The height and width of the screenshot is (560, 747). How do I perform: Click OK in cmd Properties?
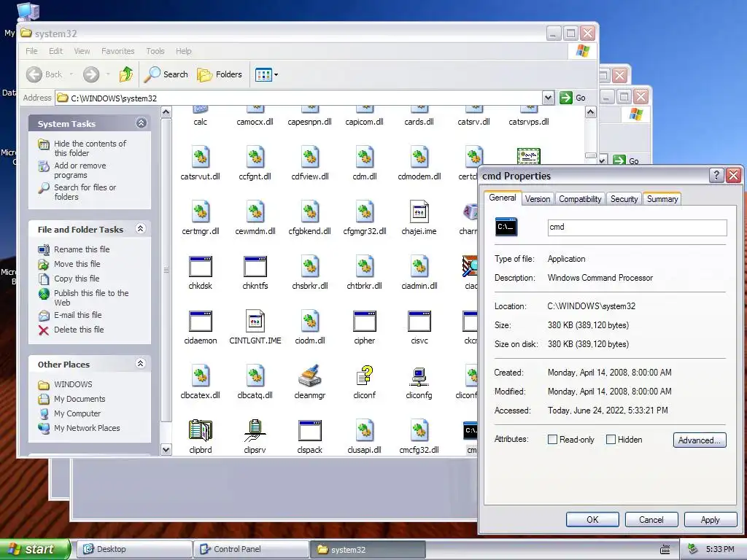pos(592,519)
